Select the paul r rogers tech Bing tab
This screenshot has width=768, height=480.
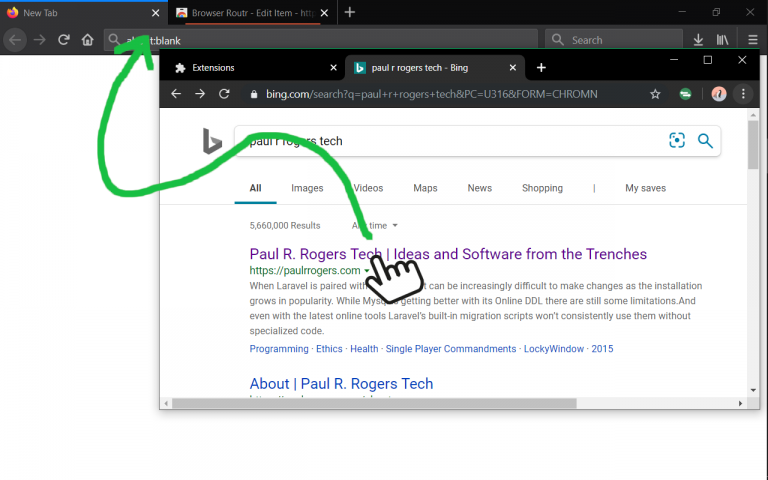(435, 68)
